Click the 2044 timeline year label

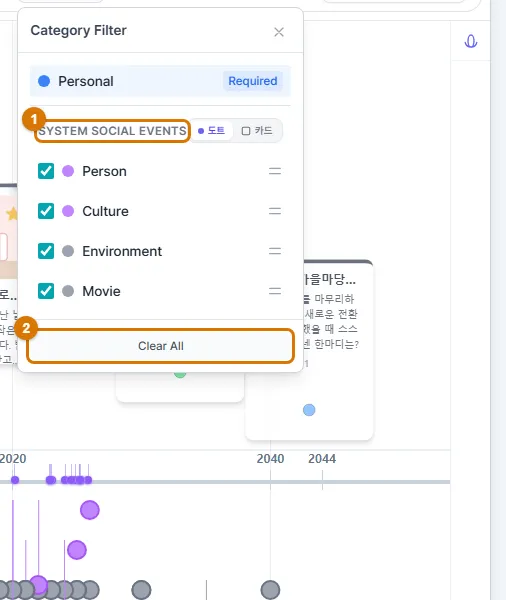tap(322, 458)
